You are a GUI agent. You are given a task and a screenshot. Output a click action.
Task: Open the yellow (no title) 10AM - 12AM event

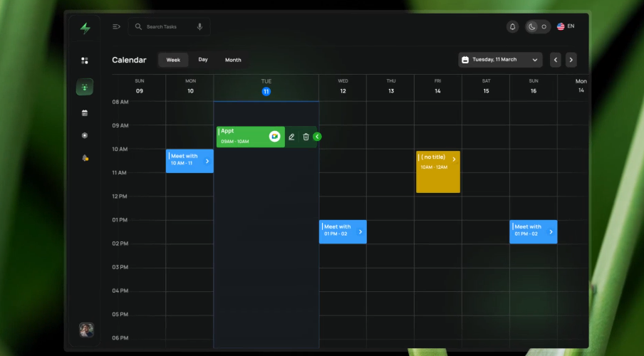(438, 172)
